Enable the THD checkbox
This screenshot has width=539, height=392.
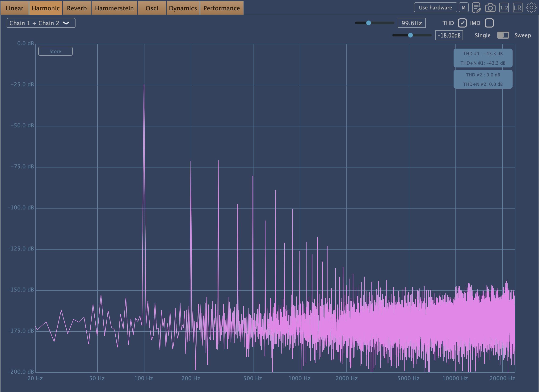462,23
